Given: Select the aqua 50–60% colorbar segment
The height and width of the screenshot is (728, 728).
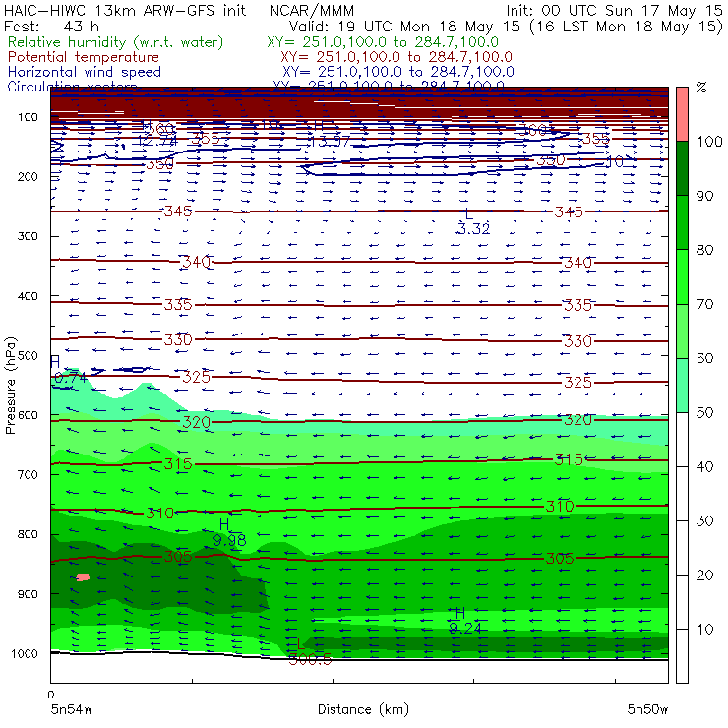Looking at the screenshot, I should (x=682, y=386).
